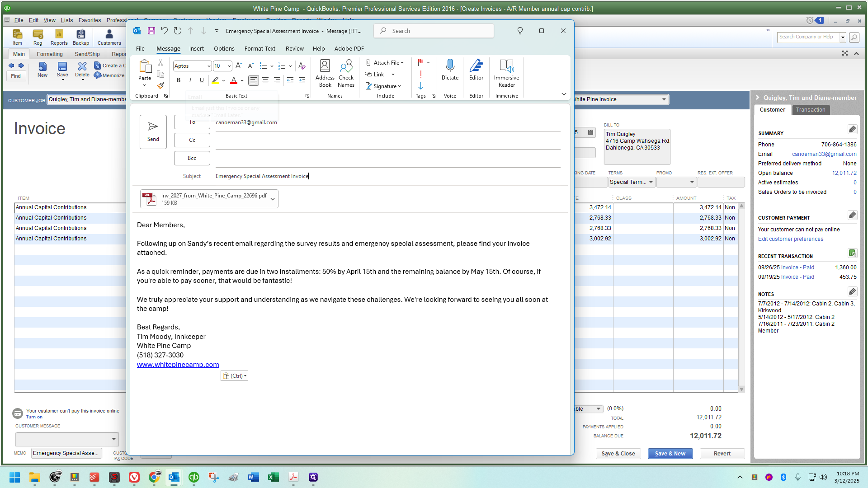Click Save & Close in QuickBooks

[x=618, y=454]
